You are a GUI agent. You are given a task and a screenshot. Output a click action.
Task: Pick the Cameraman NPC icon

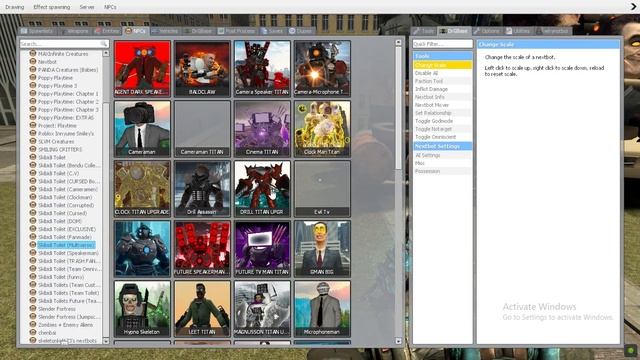pos(142,129)
